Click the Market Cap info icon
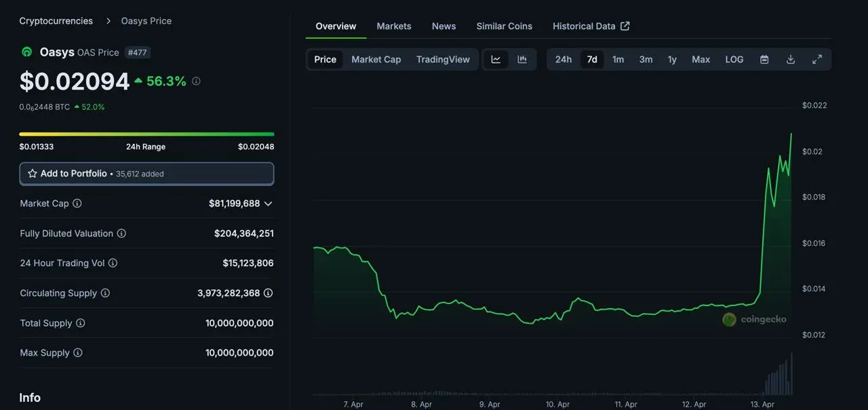The width and height of the screenshot is (868, 410). pyautogui.click(x=77, y=203)
